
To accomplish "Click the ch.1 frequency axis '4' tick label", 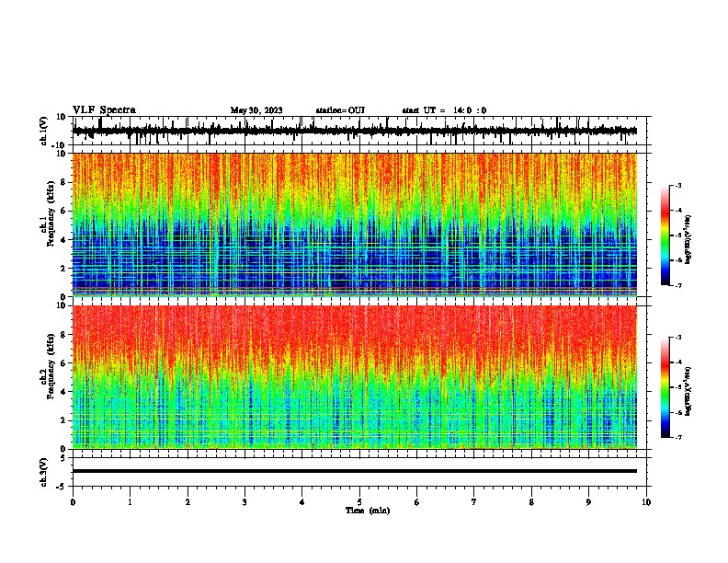I will click(63, 240).
